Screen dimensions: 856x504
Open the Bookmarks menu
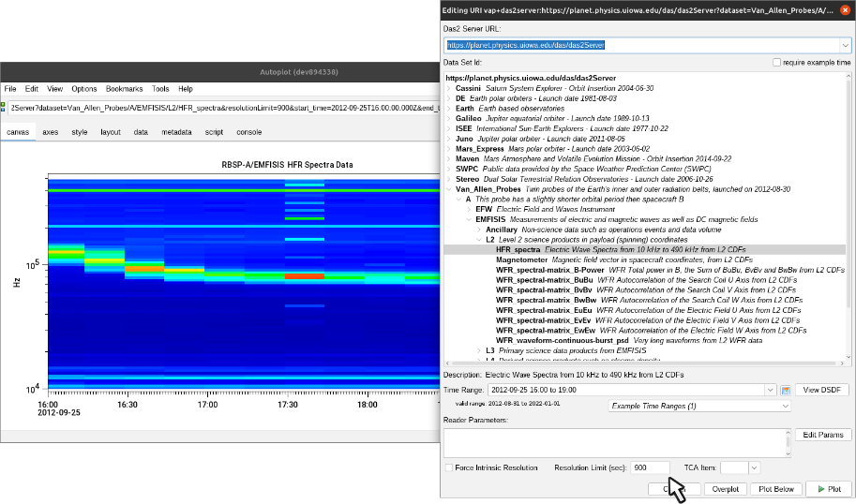point(124,89)
